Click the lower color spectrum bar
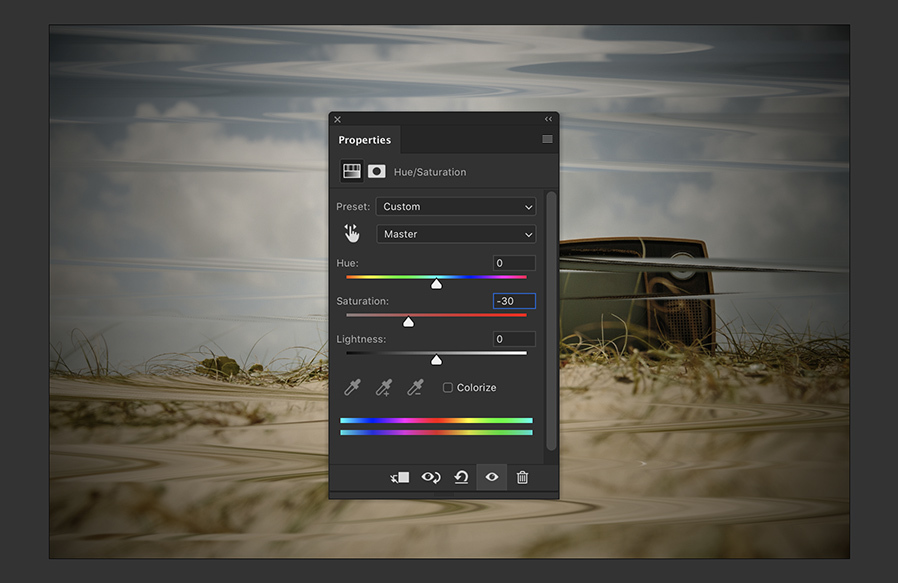 436,432
